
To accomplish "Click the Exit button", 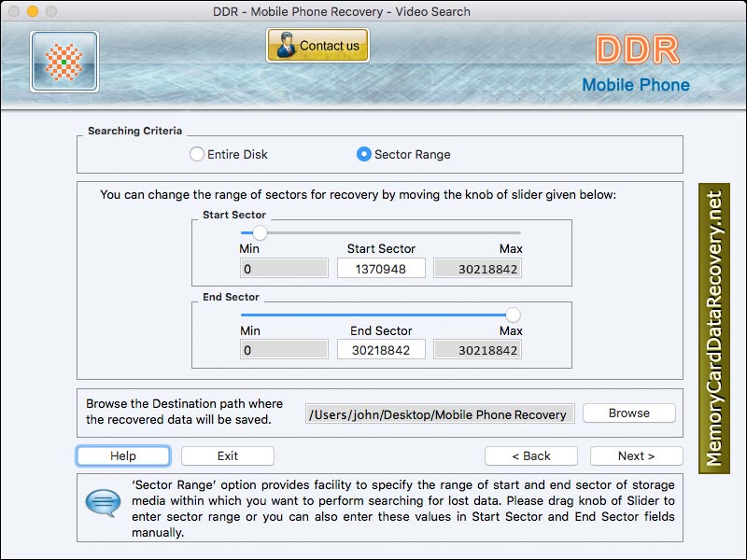I will click(227, 455).
